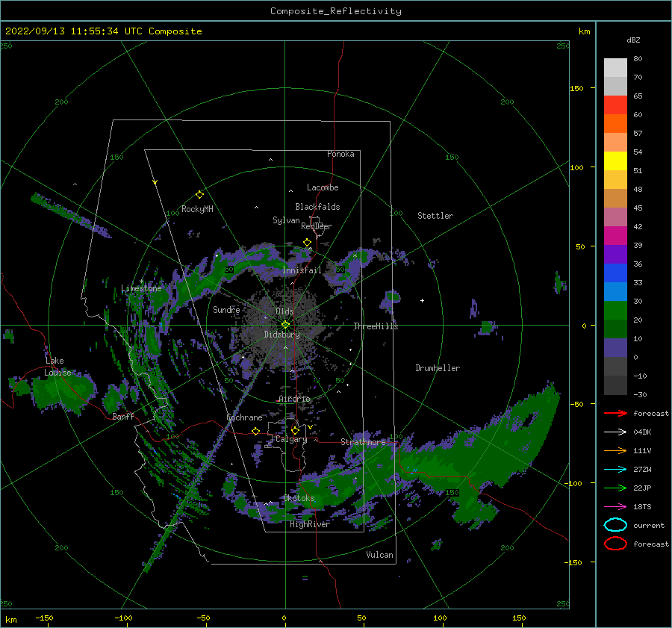This screenshot has height=628, width=672.
Task: Click the cyan 27ZW arrow icon
Action: click(x=615, y=470)
